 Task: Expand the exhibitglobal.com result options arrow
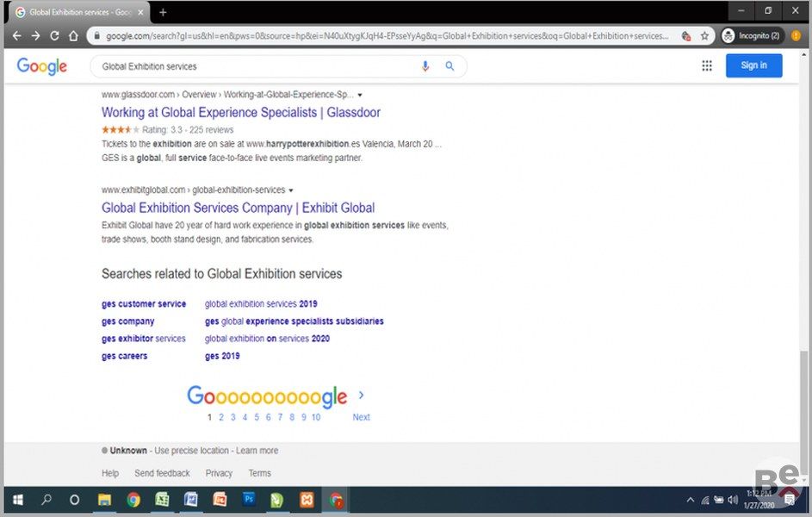tap(291, 190)
